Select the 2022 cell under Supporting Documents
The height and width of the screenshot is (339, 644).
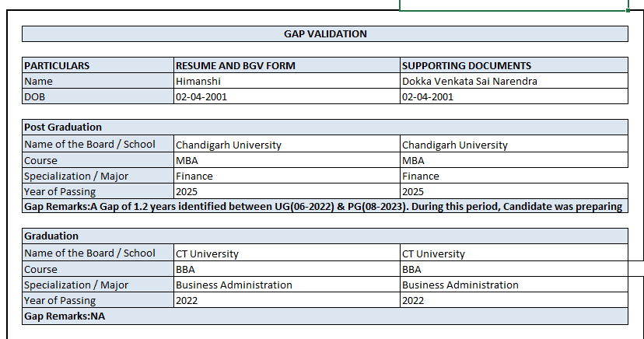(513, 300)
